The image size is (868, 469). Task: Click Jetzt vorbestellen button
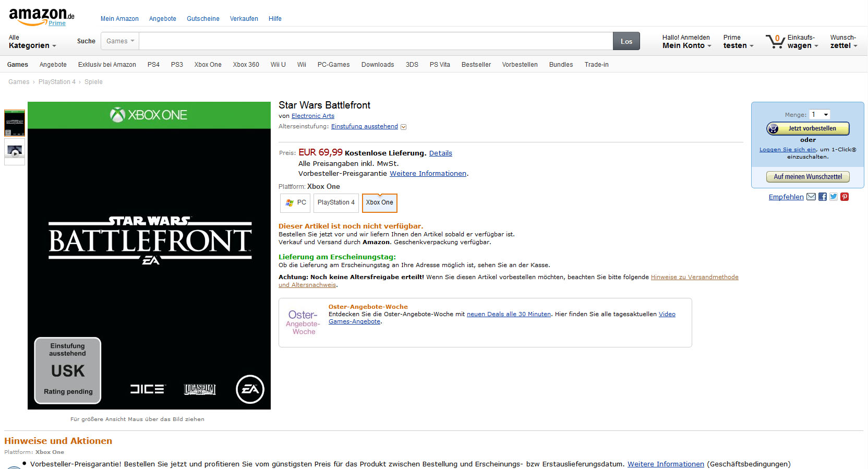pos(808,128)
